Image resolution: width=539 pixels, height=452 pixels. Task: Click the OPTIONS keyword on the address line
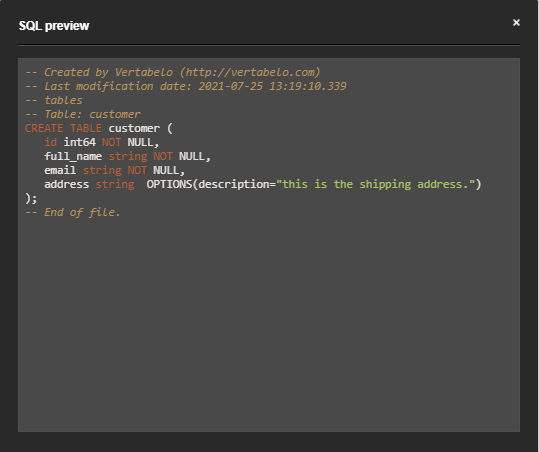pos(169,184)
